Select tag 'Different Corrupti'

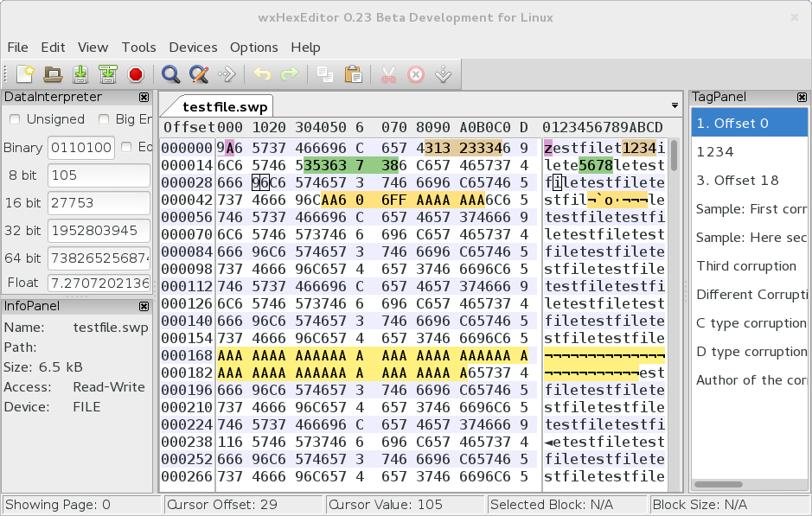749,295
